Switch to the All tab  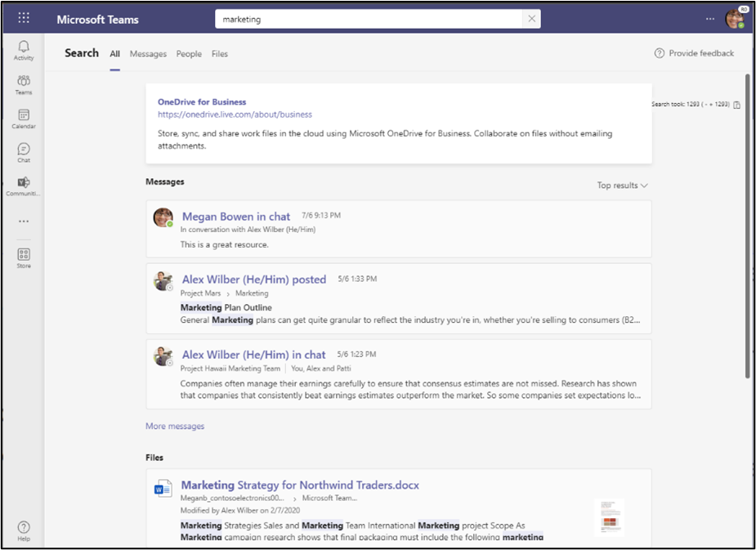pyautogui.click(x=114, y=54)
